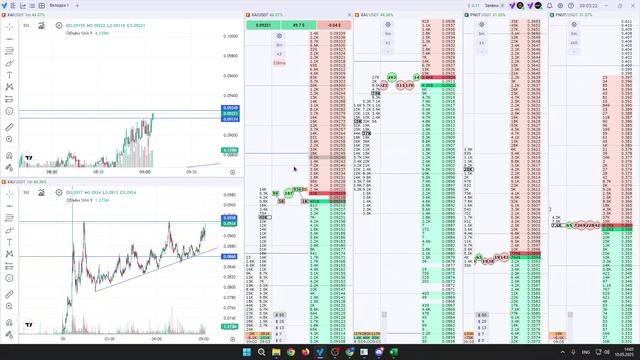This screenshot has width=640, height=360.
Task: Open emoji icons tool in bottom chart
Action: pyautogui.click(x=9, y=278)
